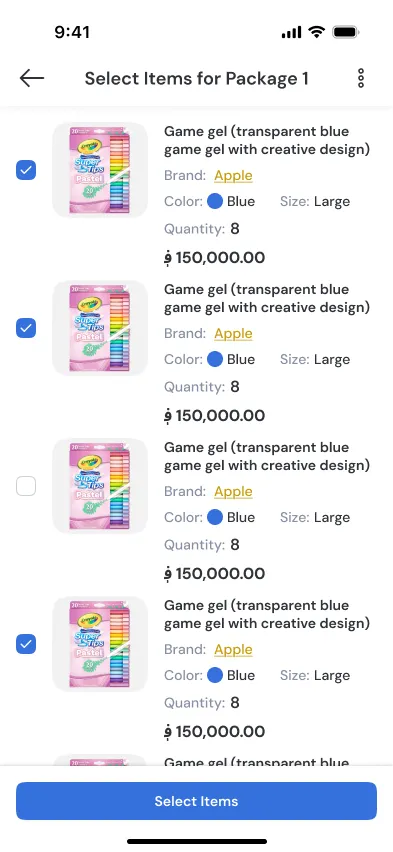This screenshot has width=393, height=852.
Task: Tap the battery icon in status bar
Action: point(346,33)
